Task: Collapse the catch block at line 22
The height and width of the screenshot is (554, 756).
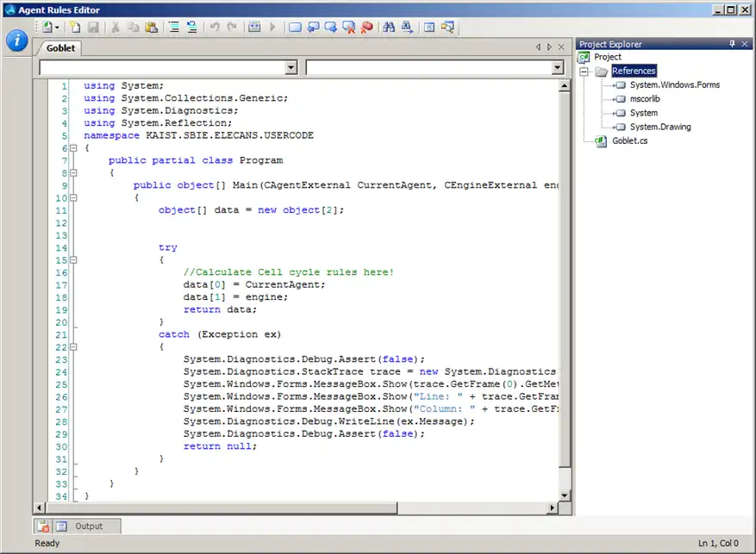Action: pyautogui.click(x=74, y=347)
